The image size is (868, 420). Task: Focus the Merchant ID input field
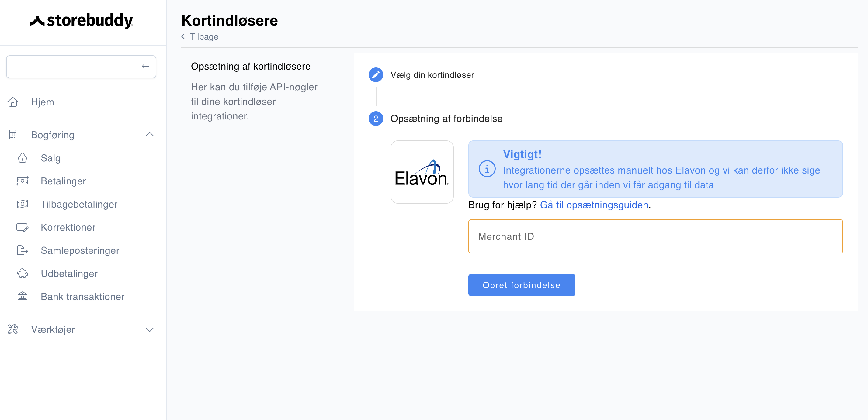click(655, 236)
